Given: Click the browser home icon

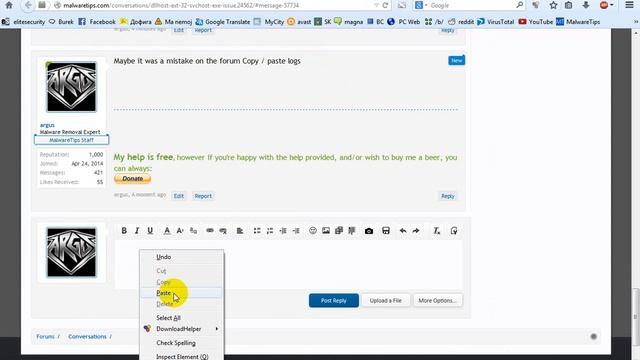Looking at the screenshot, I should tap(9, 5).
